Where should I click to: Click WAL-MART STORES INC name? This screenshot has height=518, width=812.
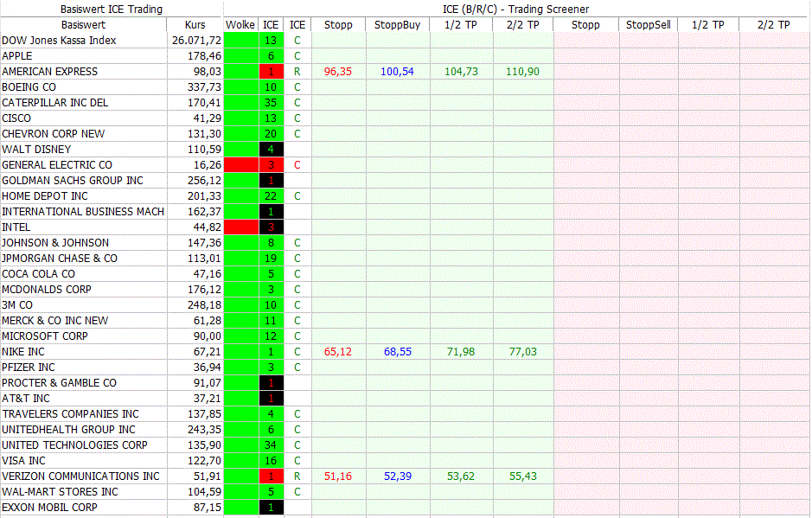[x=60, y=491]
